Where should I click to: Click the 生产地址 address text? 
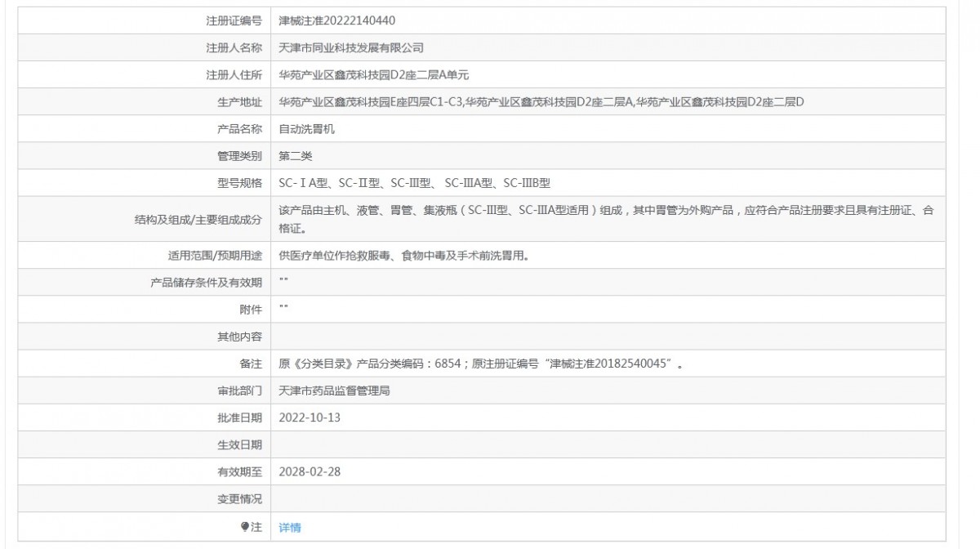(x=541, y=102)
